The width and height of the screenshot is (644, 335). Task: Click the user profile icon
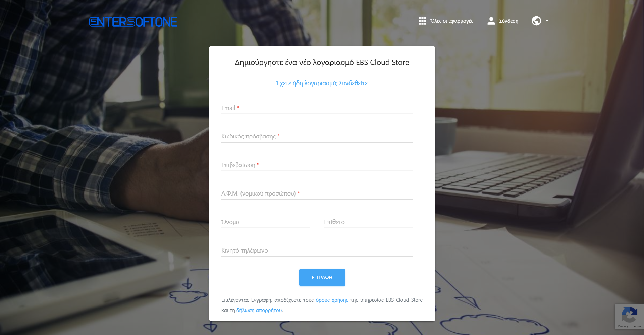(491, 21)
